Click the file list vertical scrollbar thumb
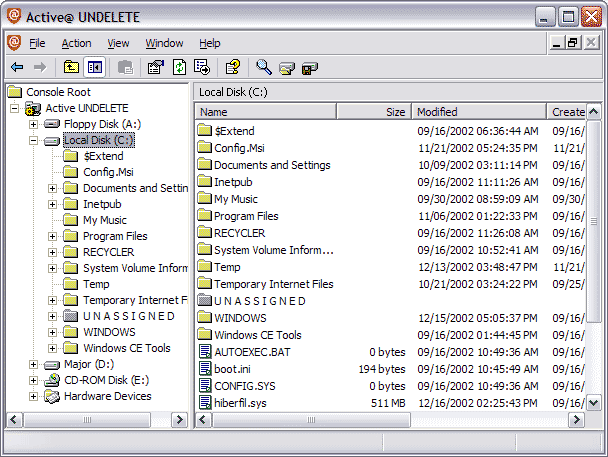This screenshot has height=457, width=608. pyautogui.click(x=594, y=221)
